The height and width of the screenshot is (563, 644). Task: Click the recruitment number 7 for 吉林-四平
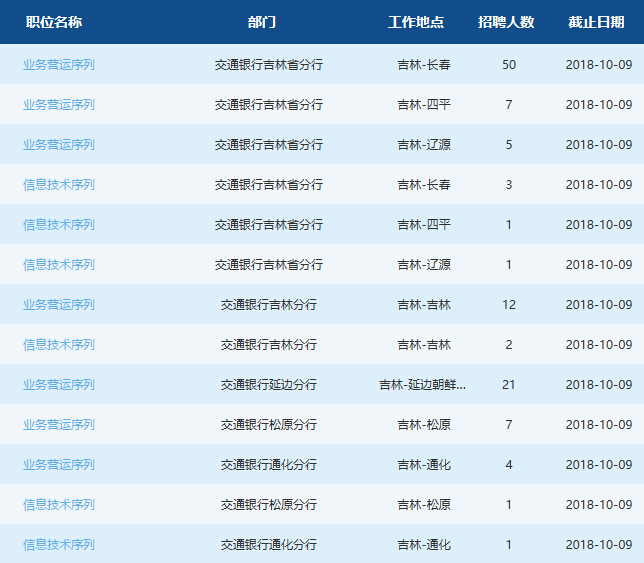(509, 105)
